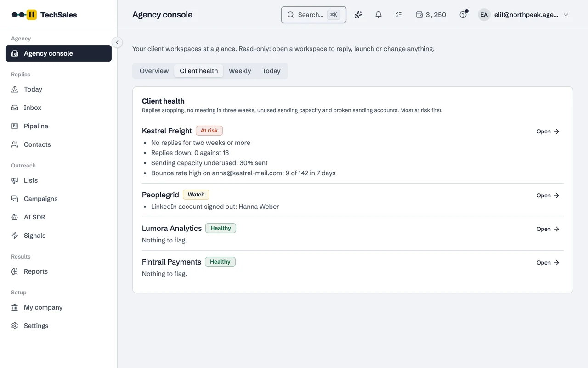The image size is (588, 368).
Task: Click the Peoplegrid client name
Action: [160, 195]
